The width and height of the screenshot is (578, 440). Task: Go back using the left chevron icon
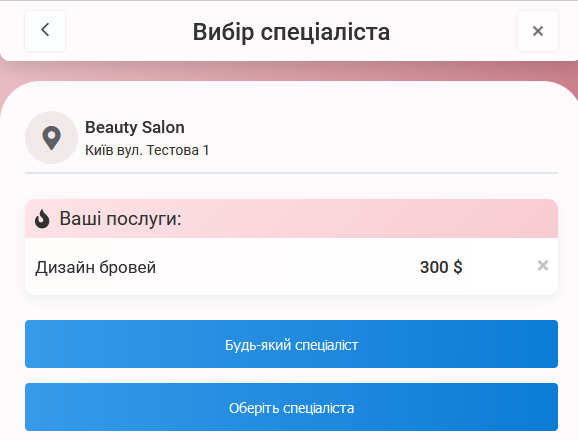45,31
